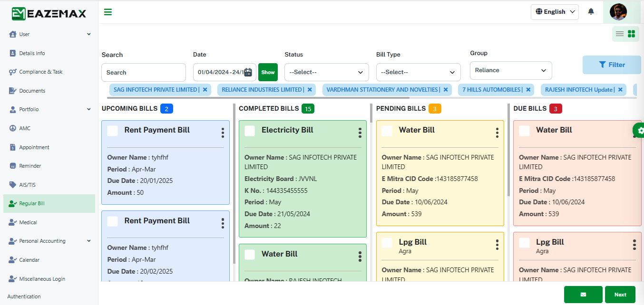The image size is (644, 305).
Task: Remove 7 HILLS AUTOMOBILES filter tag
Action: click(x=528, y=89)
